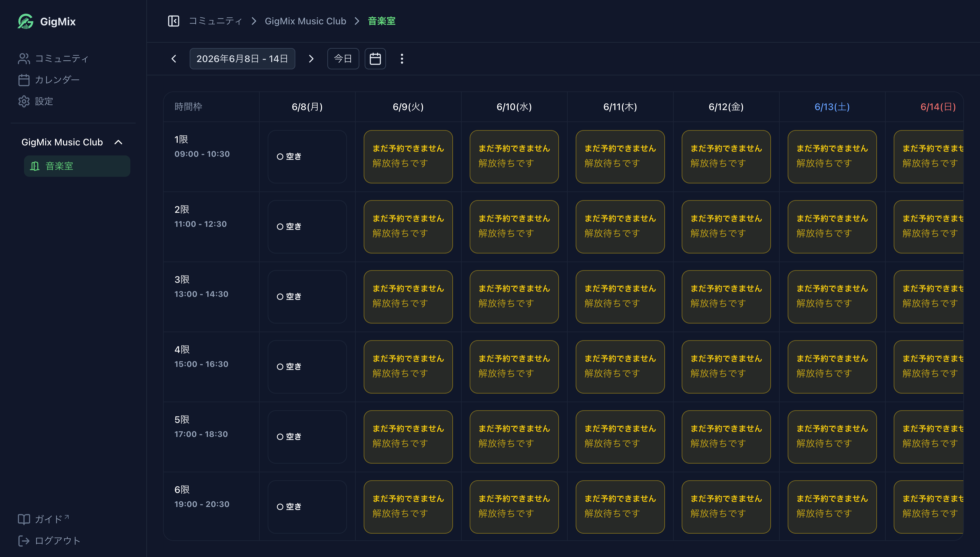Select the 空き slot for 1限 on 6/8
This screenshot has height=557, width=980.
pyautogui.click(x=307, y=157)
